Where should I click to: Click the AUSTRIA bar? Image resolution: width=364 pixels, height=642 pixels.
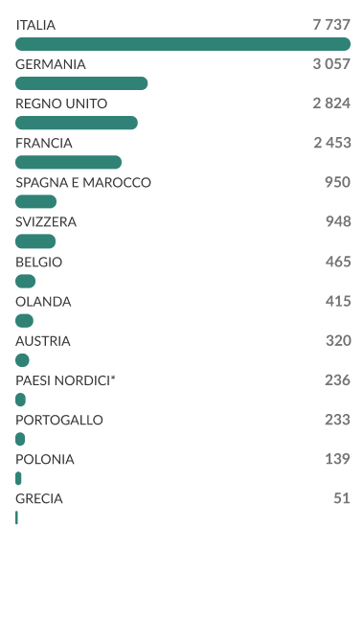(x=22, y=360)
